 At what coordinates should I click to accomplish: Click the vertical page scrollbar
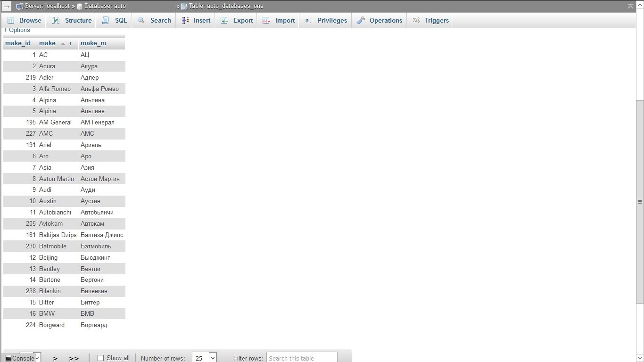pos(640,202)
